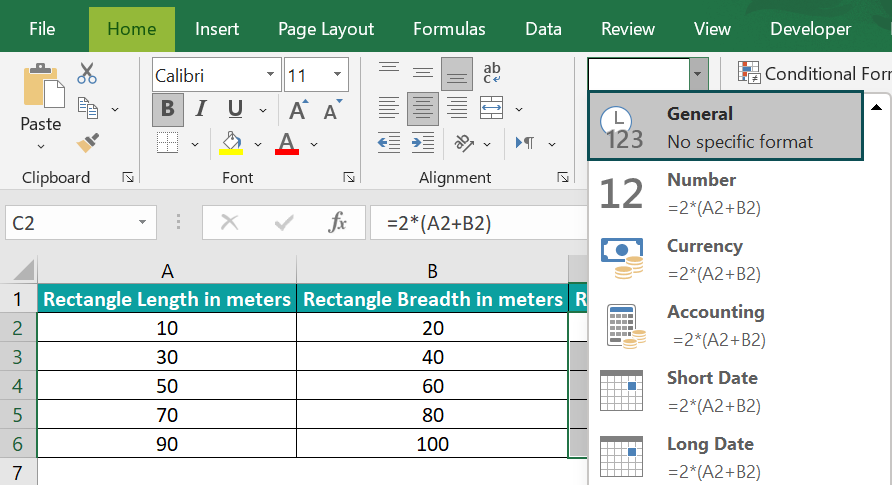Click the Align Right icon

[x=457, y=108]
